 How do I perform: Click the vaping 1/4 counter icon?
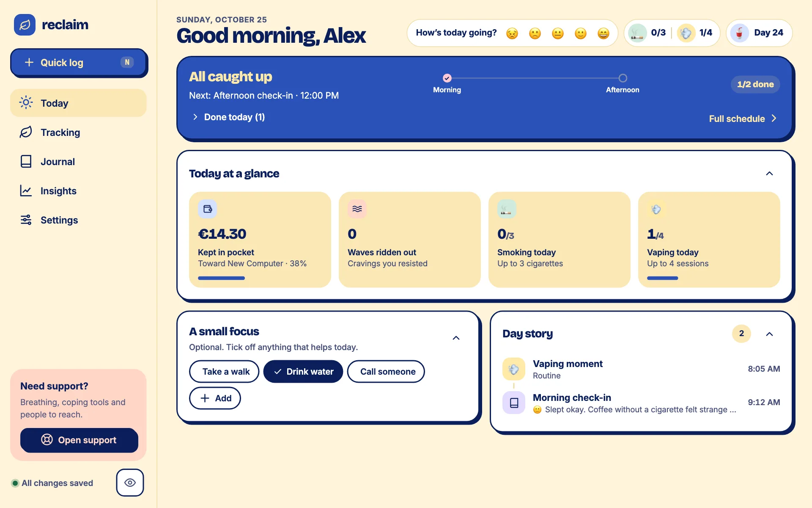pos(686,33)
